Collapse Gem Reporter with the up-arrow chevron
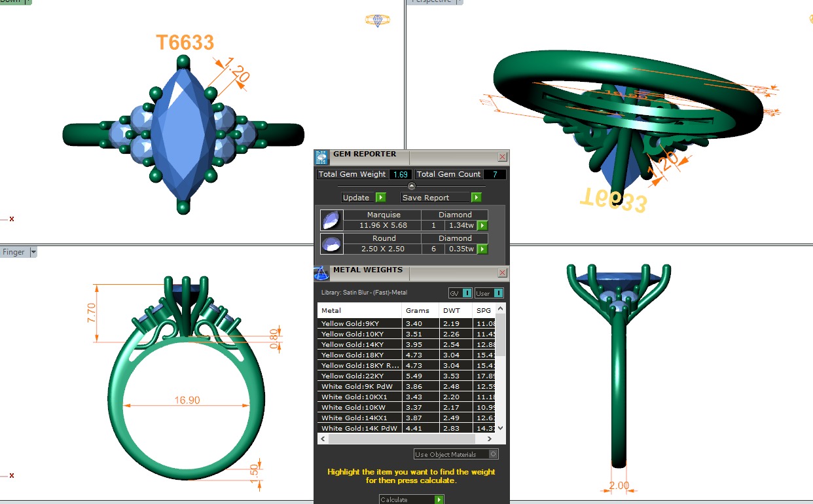Viewport: 813px width, 504px height. [411, 186]
